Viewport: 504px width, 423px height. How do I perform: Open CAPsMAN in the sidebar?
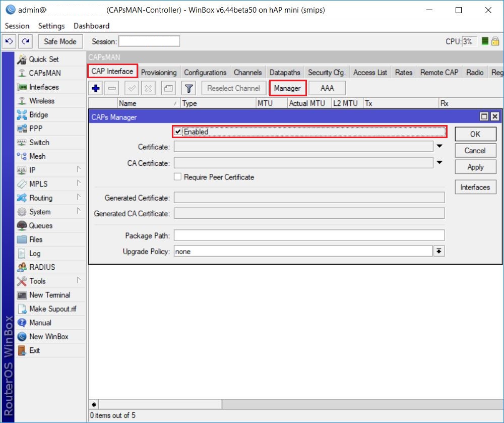coord(45,73)
